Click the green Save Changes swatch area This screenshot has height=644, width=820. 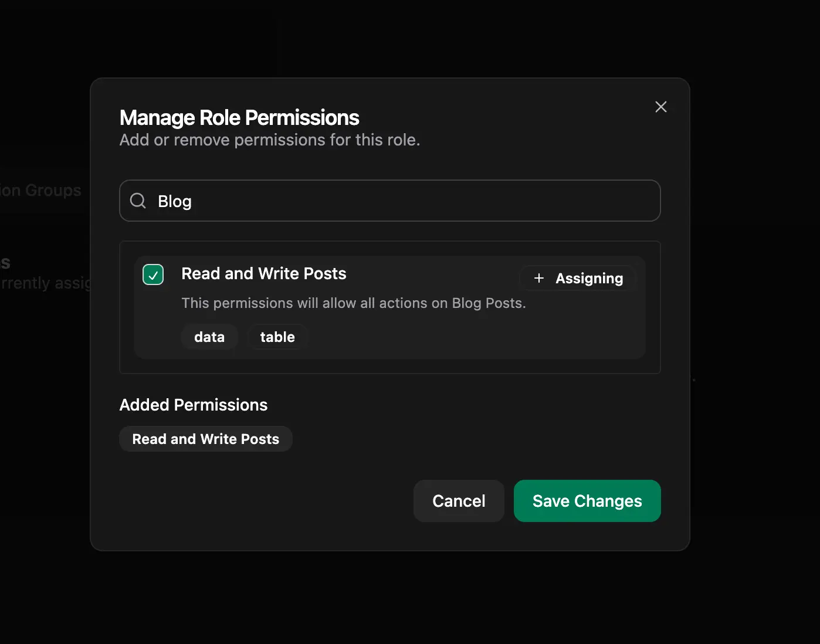point(587,501)
